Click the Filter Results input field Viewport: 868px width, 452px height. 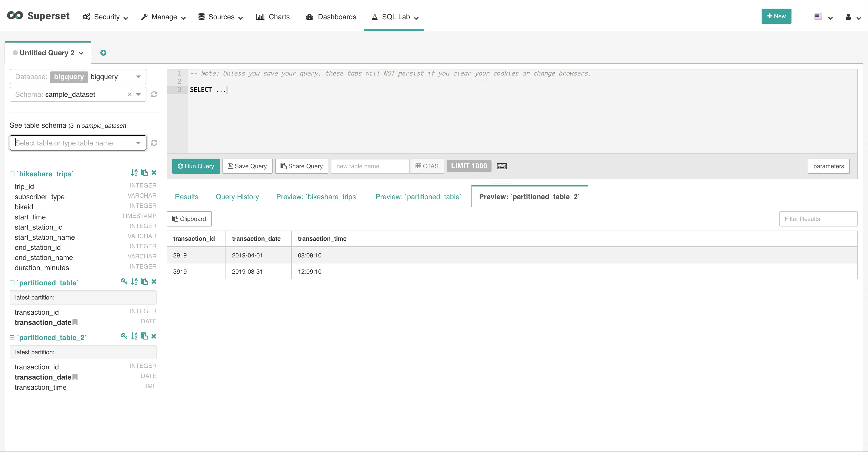(818, 219)
